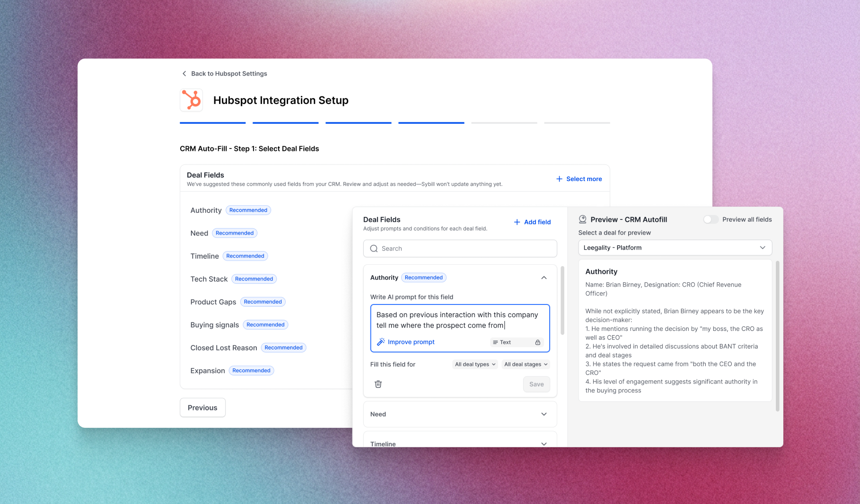The image size is (860, 504).
Task: Click the Recommended badge beside Closed Lost Reason
Action: click(283, 348)
